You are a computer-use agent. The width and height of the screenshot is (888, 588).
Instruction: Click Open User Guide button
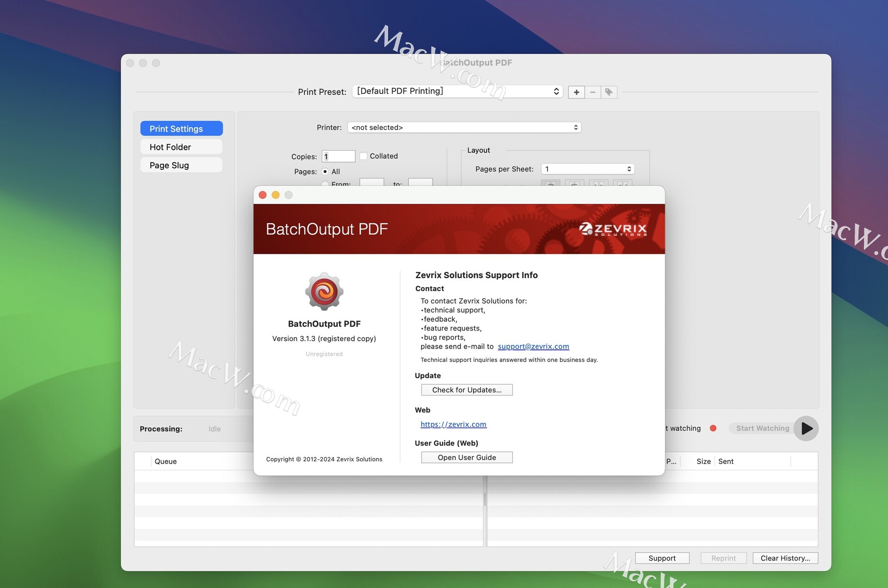pyautogui.click(x=467, y=457)
